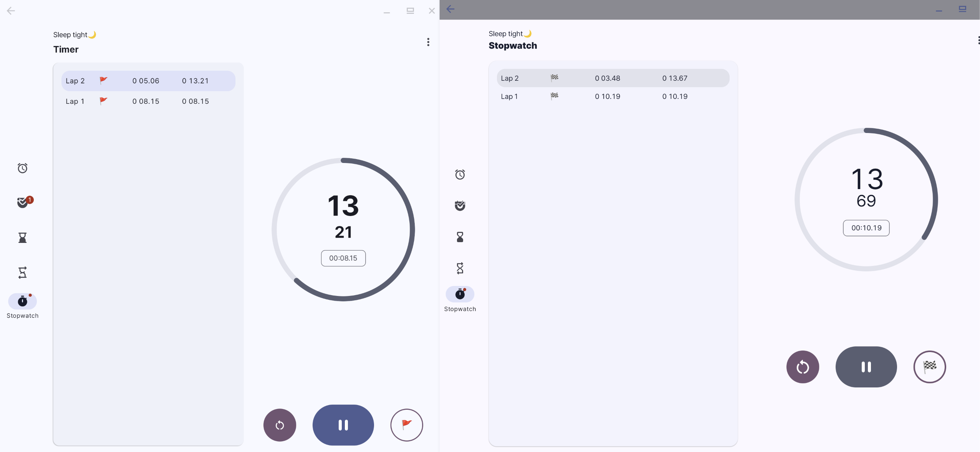
Task: Open the alarm clock tab in left window
Action: tap(22, 168)
